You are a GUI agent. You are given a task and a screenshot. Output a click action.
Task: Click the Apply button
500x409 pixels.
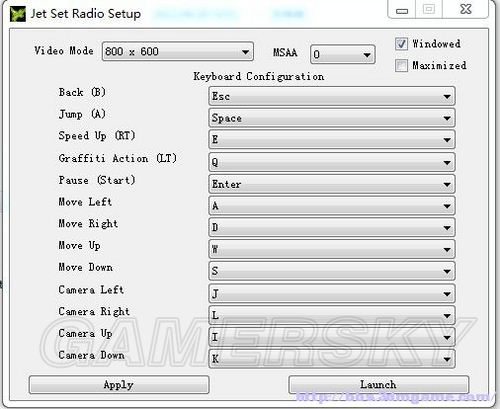pos(119,385)
